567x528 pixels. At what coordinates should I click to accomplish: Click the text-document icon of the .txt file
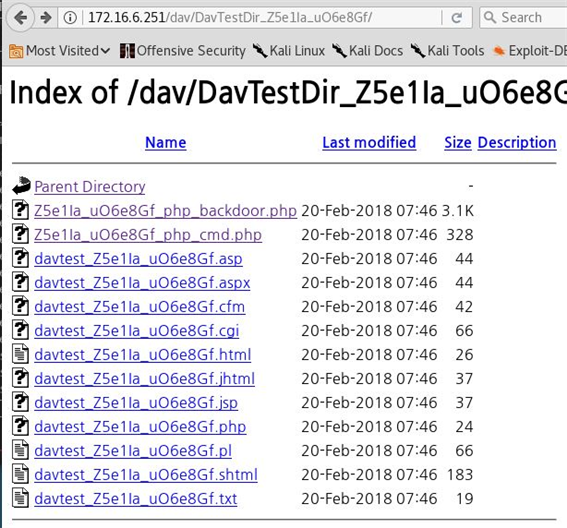tap(20, 498)
